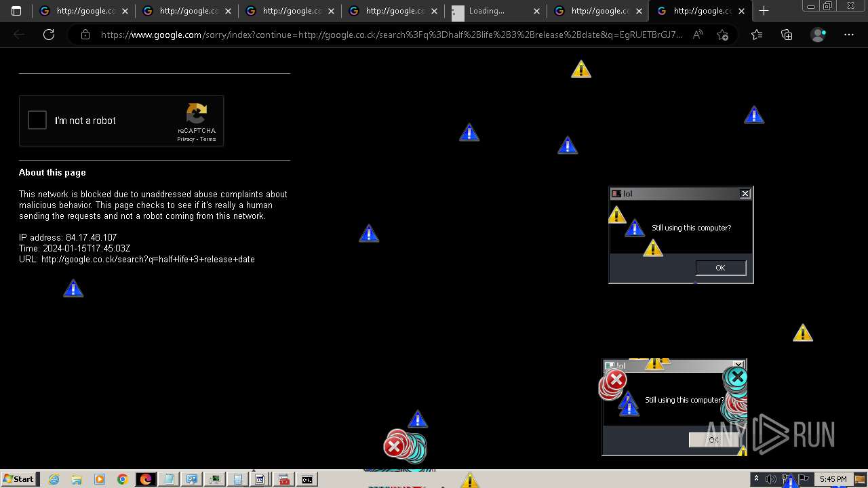Click the Time: 2024-01-15T17:45:03Z line
868x488 pixels.
(75, 248)
